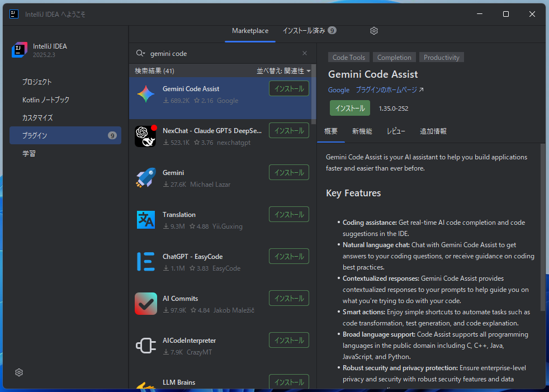Viewport: 549px width, 392px height.
Task: Click the AI Commits checkmark icon
Action: click(146, 304)
